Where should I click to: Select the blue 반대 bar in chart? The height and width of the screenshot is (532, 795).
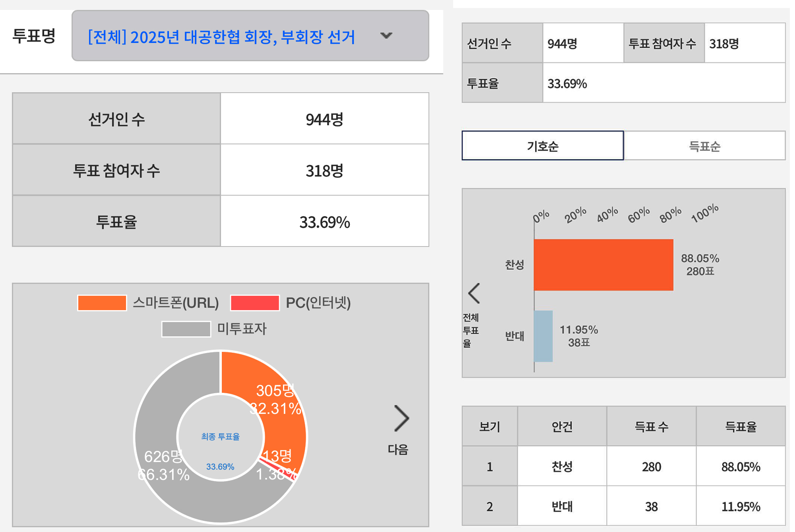pos(543,336)
